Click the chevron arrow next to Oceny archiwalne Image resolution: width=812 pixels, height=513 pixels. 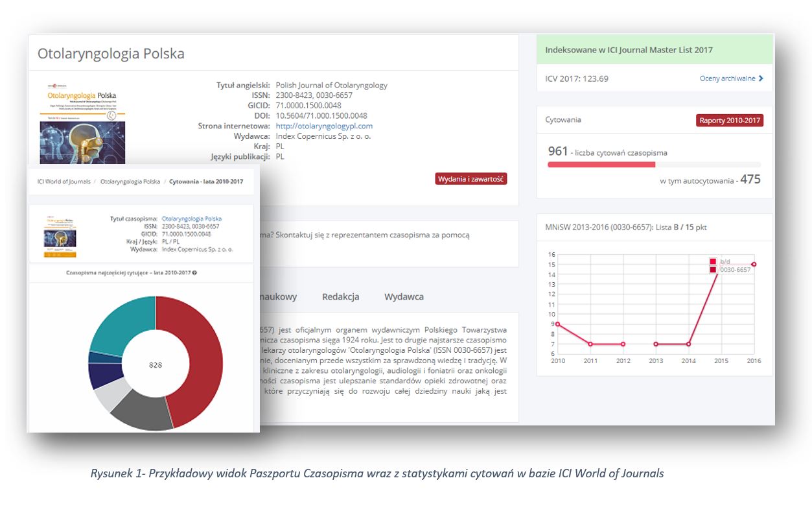point(761,78)
